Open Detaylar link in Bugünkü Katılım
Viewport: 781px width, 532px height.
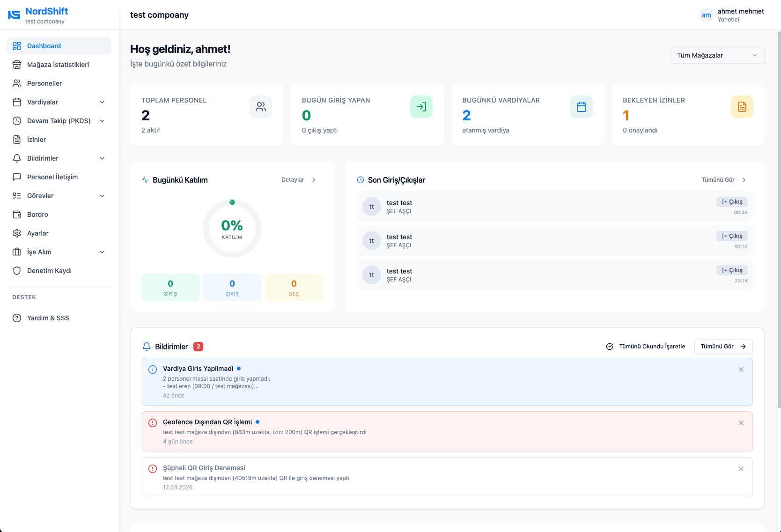click(292, 179)
